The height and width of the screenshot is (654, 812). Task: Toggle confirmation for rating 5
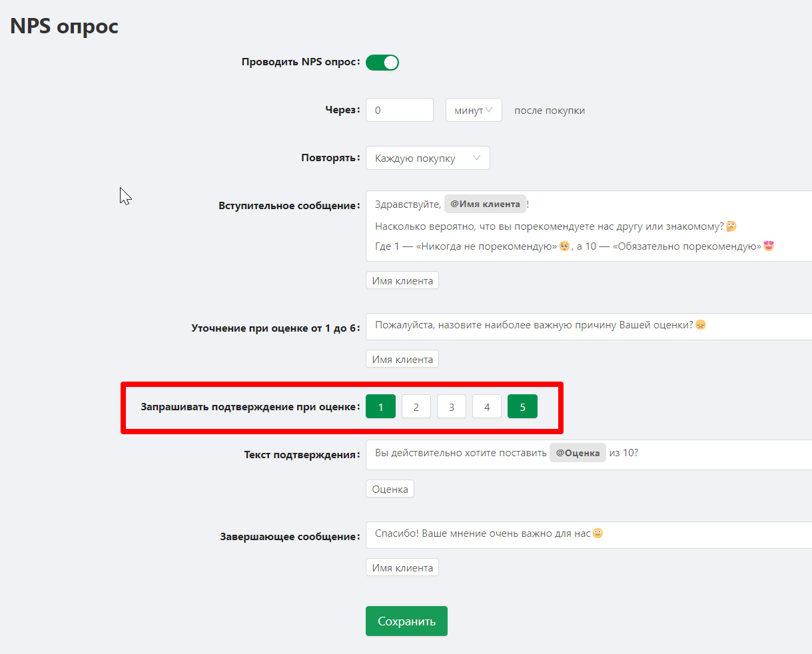522,407
